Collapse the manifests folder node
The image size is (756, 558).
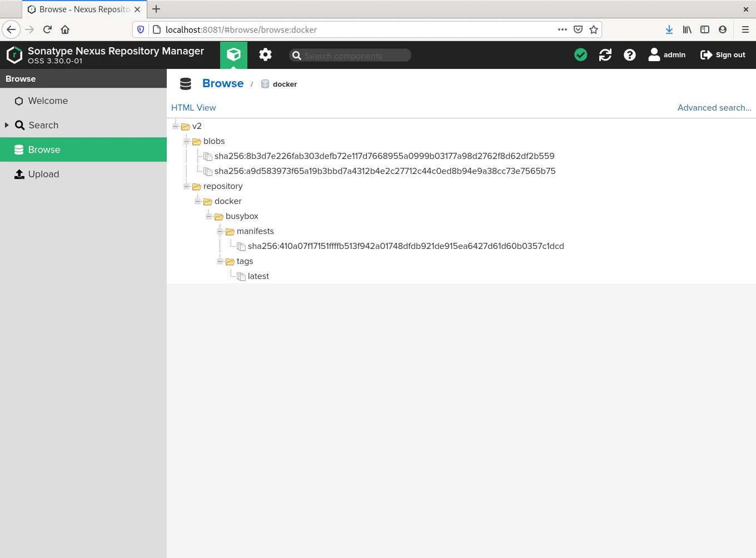coord(220,231)
